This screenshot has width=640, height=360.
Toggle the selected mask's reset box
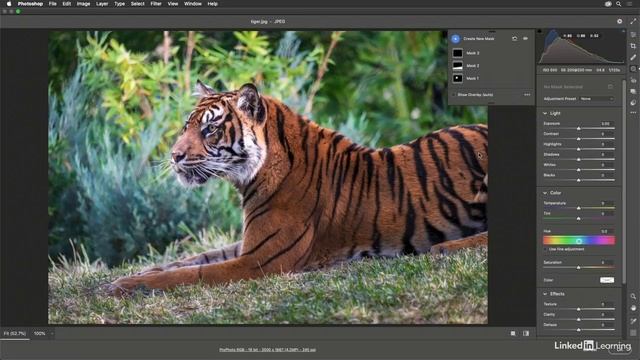coord(610,87)
